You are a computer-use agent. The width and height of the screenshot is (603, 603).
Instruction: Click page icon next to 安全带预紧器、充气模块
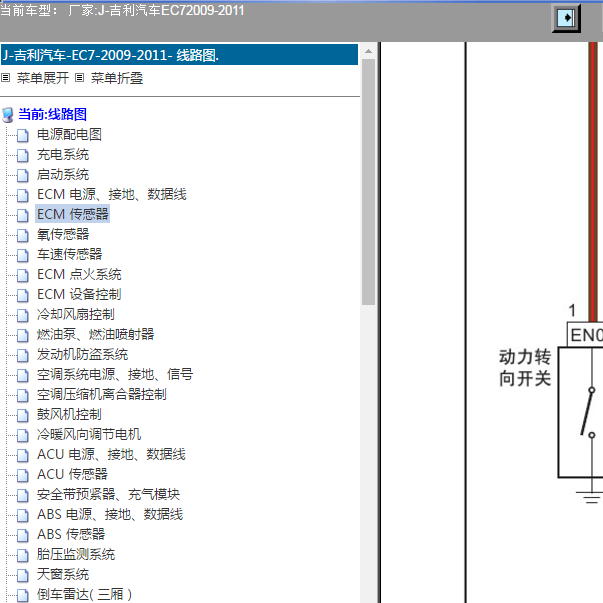click(23, 495)
